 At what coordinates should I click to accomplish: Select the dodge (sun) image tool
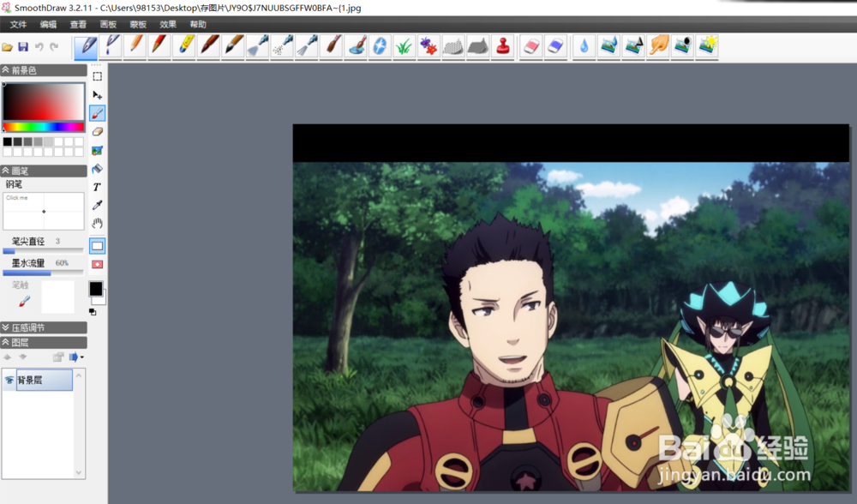pos(707,46)
